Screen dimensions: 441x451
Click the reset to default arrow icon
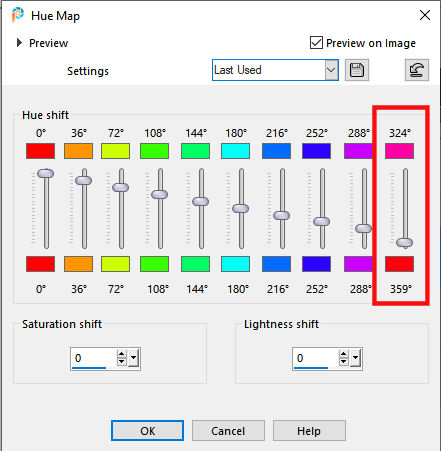tap(417, 70)
